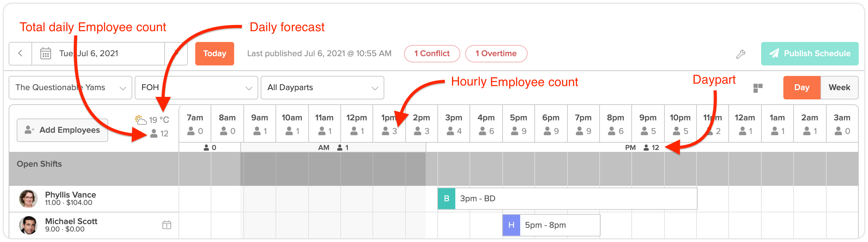Switch to Week view
The width and height of the screenshot is (868, 242).
tap(839, 88)
